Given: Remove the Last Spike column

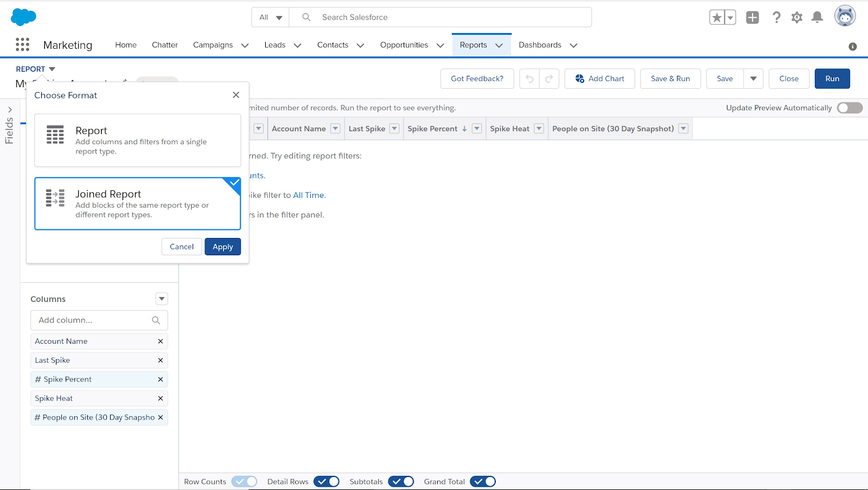Looking at the screenshot, I should [161, 360].
